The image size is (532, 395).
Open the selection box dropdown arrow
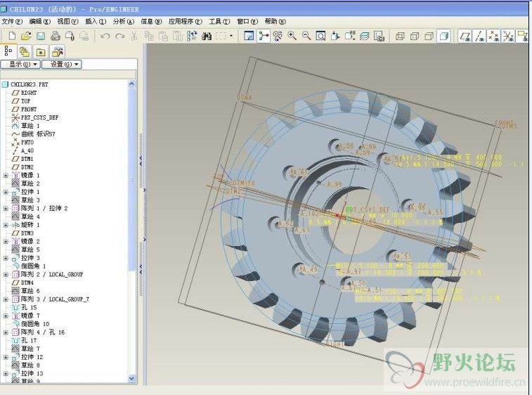(231, 36)
